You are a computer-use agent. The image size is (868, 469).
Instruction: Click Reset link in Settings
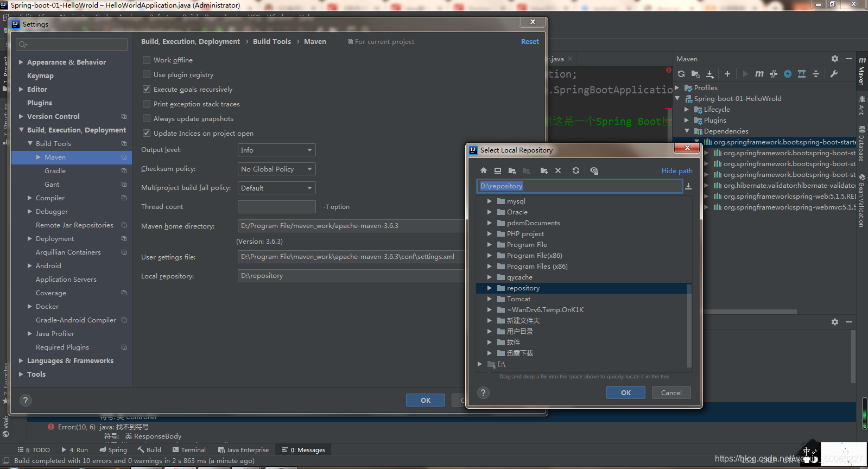(x=530, y=41)
